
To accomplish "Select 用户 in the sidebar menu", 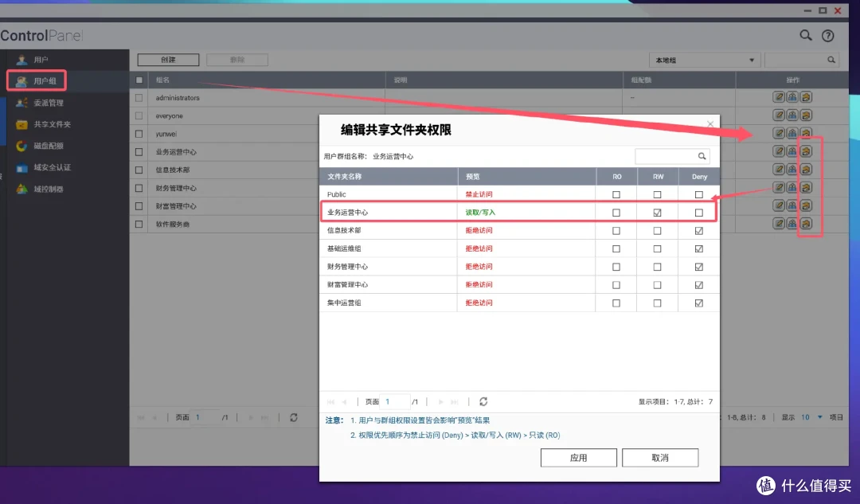I will [41, 59].
